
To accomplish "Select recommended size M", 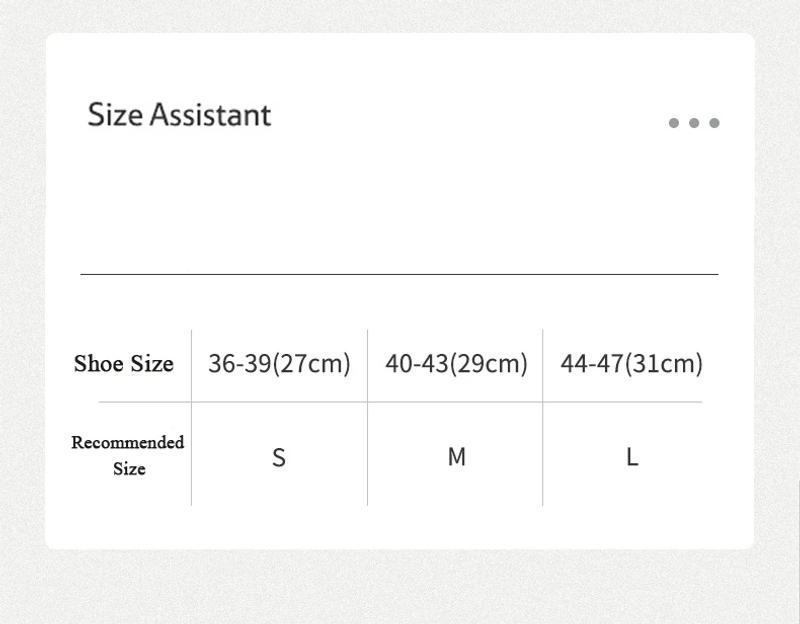I will click(x=456, y=457).
